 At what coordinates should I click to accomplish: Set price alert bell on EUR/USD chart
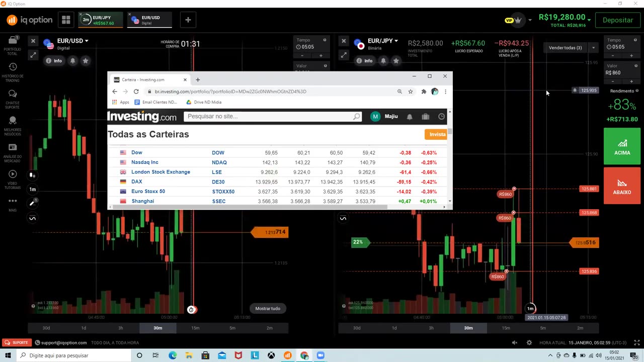(72, 61)
